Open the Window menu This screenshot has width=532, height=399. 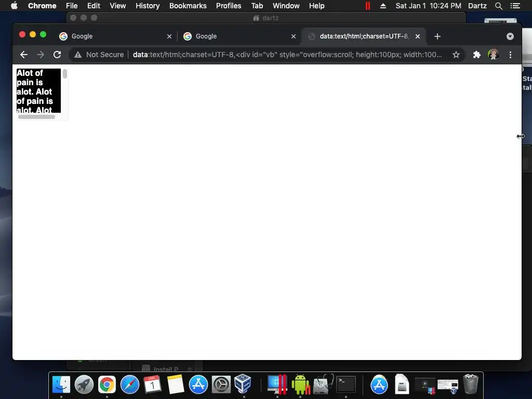(286, 6)
